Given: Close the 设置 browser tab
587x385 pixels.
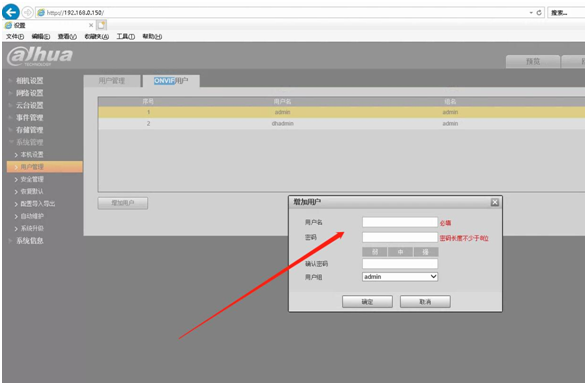Looking at the screenshot, I should point(91,25).
